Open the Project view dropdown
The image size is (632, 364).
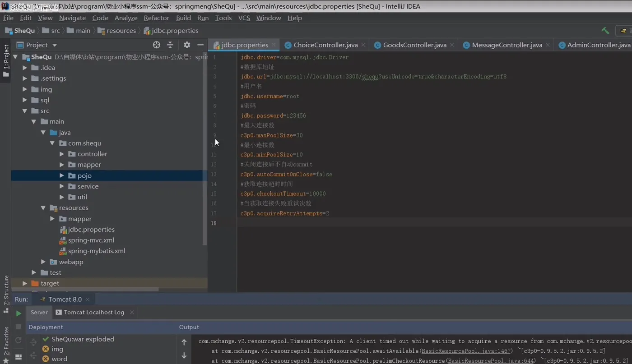pos(55,45)
